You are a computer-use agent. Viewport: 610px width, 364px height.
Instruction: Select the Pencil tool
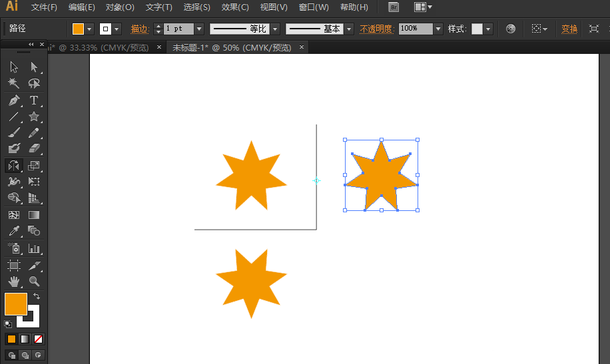(34, 132)
